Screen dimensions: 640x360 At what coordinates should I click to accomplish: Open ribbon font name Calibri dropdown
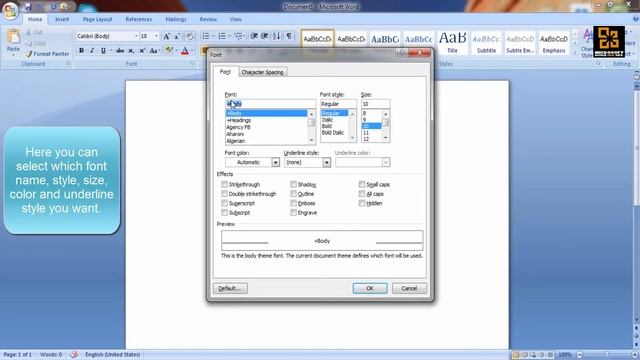click(136, 36)
